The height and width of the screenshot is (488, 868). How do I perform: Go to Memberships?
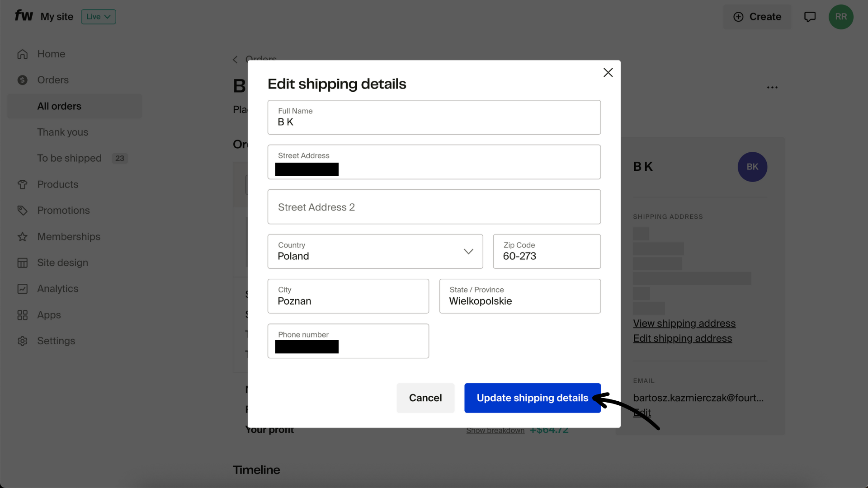tap(69, 236)
